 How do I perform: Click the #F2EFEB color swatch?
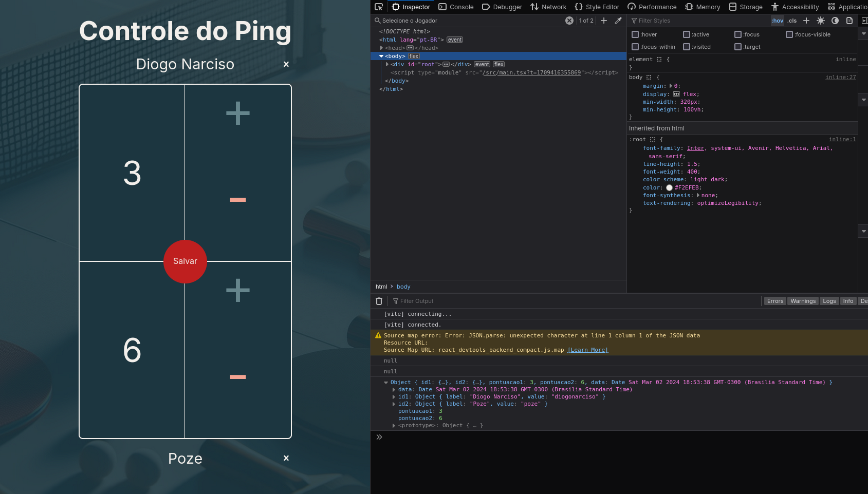click(x=669, y=188)
